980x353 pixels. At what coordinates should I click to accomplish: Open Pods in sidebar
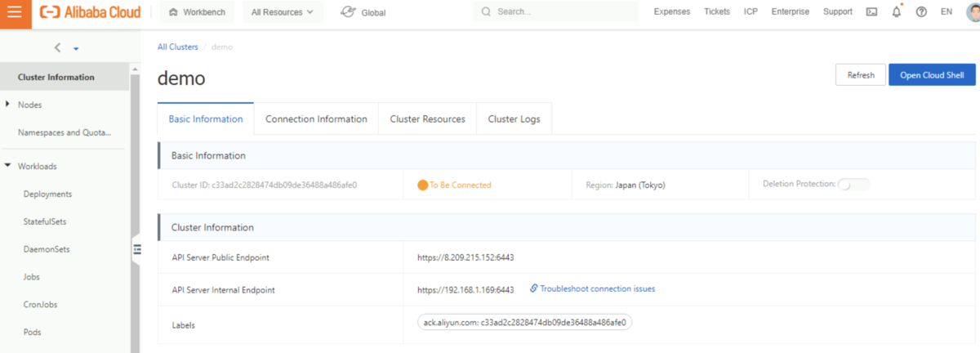tap(33, 333)
